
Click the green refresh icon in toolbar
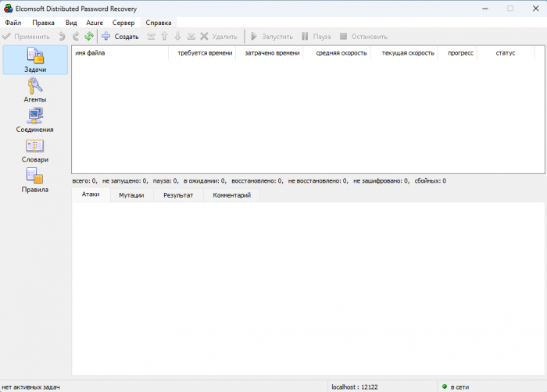point(89,36)
